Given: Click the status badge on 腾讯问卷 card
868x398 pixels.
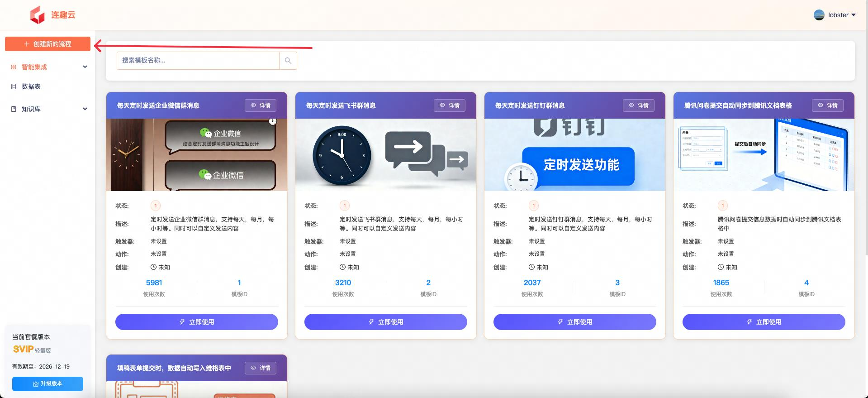Looking at the screenshot, I should coord(723,206).
